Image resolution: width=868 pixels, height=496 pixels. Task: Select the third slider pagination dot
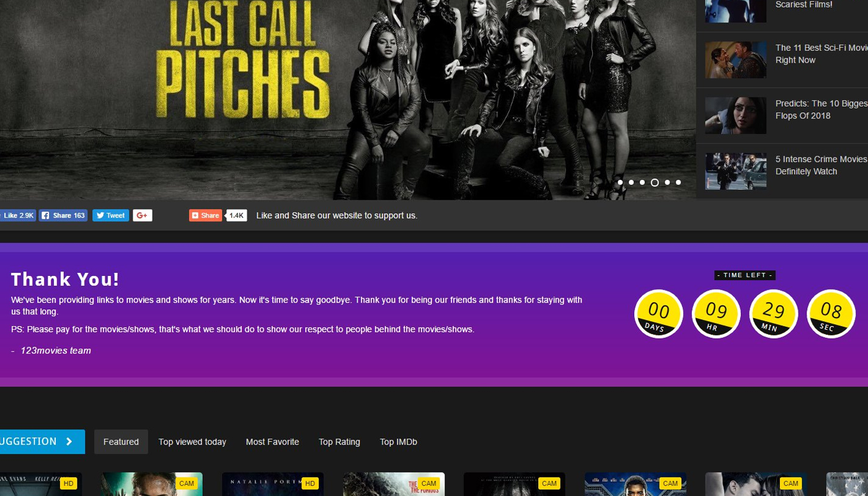[x=642, y=182]
